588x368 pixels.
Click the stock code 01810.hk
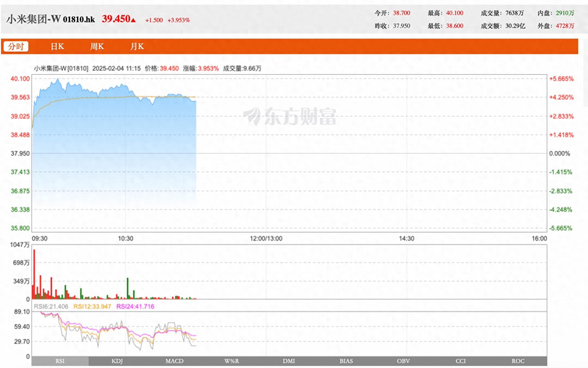tap(79, 19)
